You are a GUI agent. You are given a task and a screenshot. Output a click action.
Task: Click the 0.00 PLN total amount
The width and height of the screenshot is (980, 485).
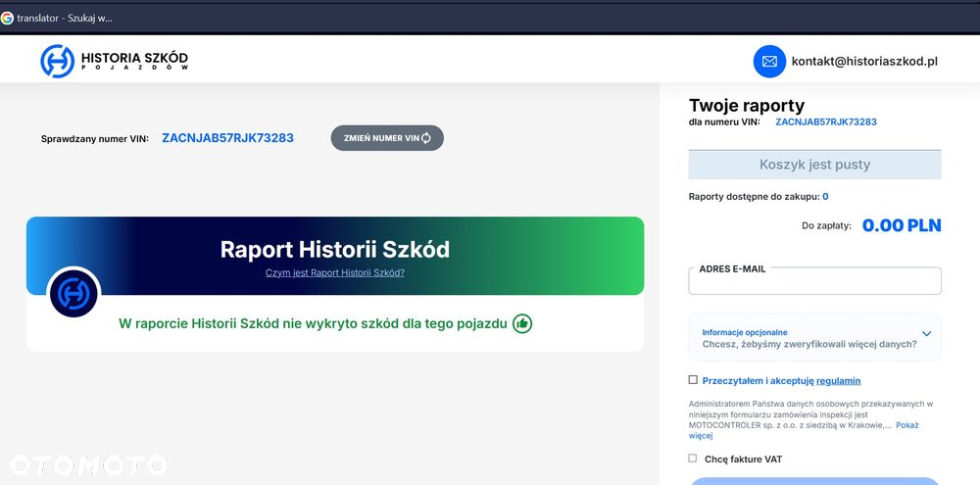point(902,225)
